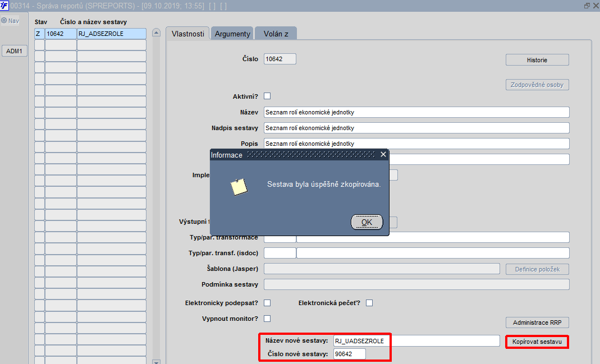The height and width of the screenshot is (364, 600).
Task: Toggle Vypnout monitor? checkbox
Action: point(267,319)
